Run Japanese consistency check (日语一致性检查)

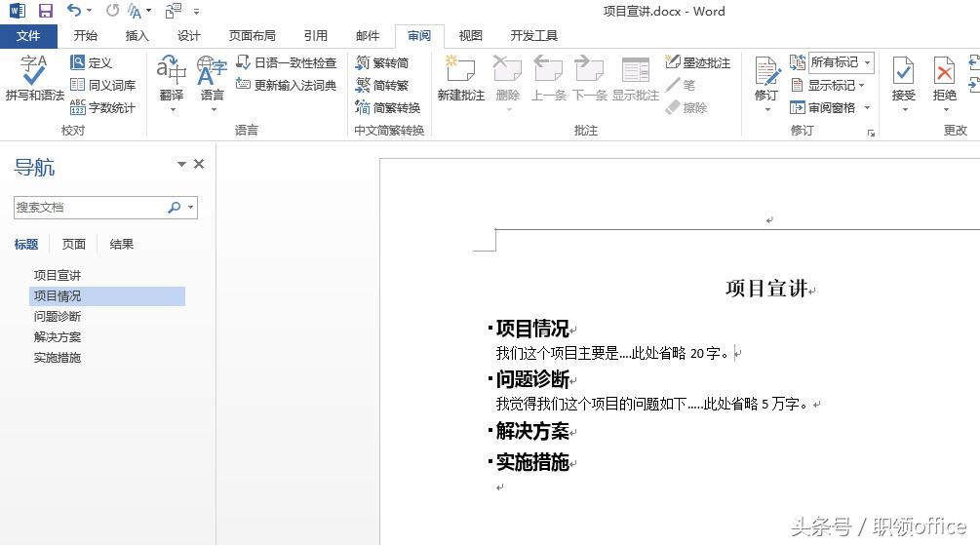287,62
